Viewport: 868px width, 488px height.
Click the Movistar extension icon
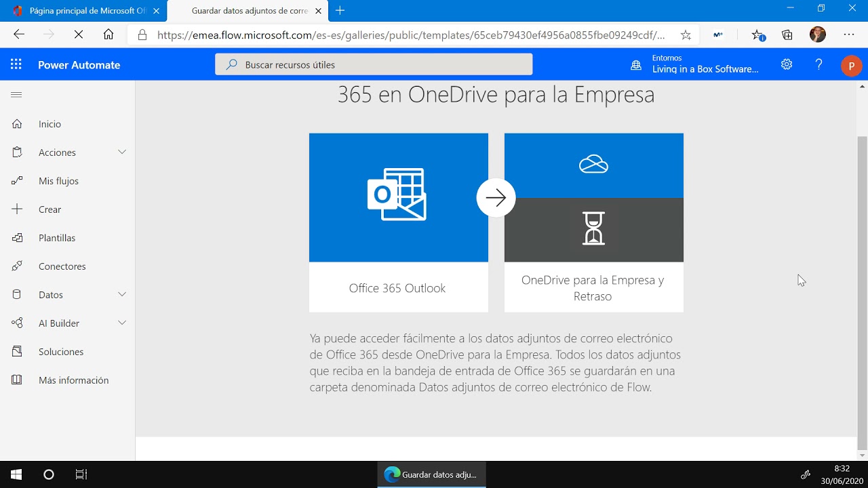tap(718, 35)
